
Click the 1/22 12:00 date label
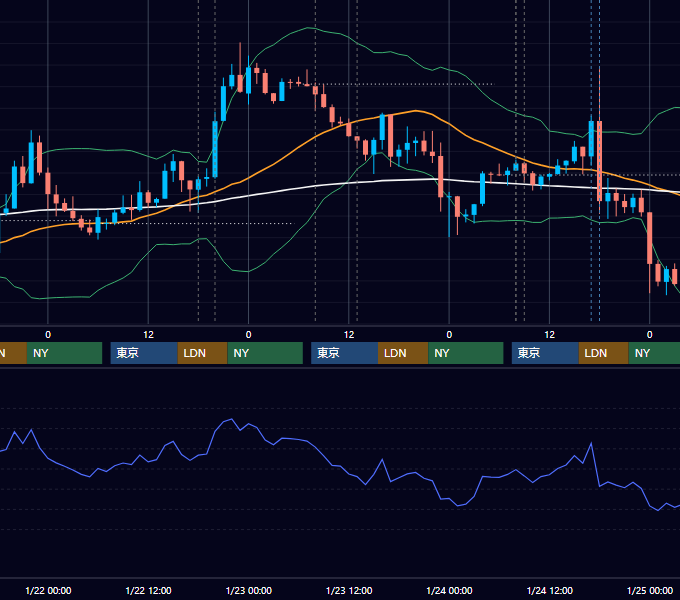point(148,590)
